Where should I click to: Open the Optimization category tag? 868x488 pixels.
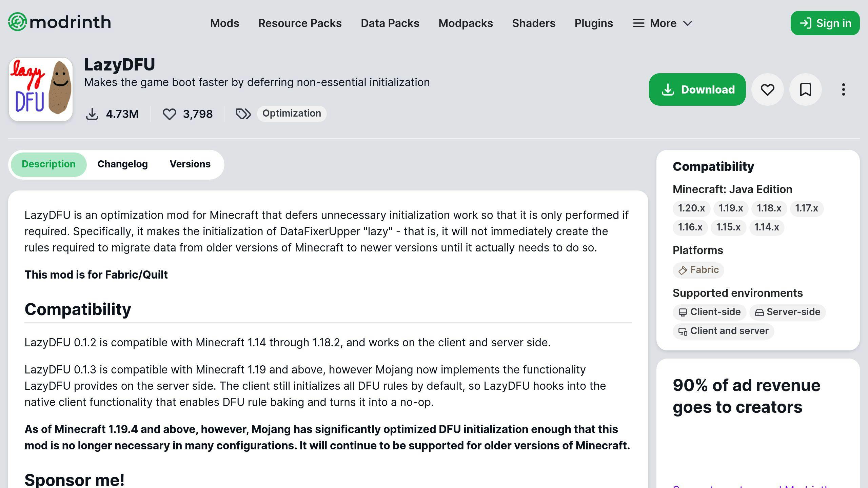pyautogui.click(x=292, y=113)
